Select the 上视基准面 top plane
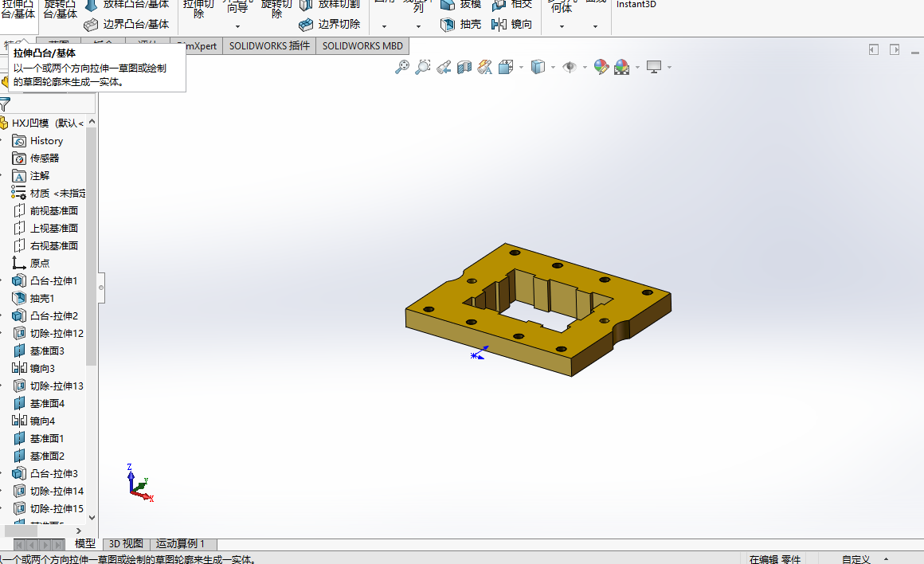This screenshot has height=564, width=924. [45, 229]
